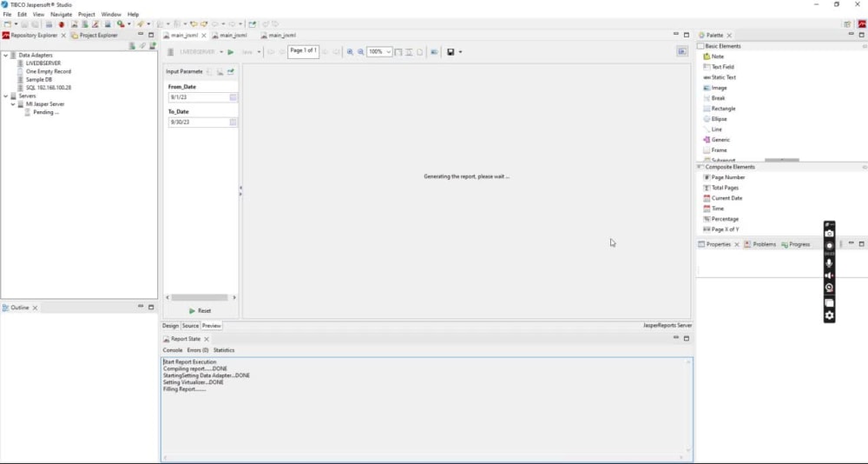Screen dimensions: 868x464
Task: Collapse the Servers tree node
Action: 5,96
